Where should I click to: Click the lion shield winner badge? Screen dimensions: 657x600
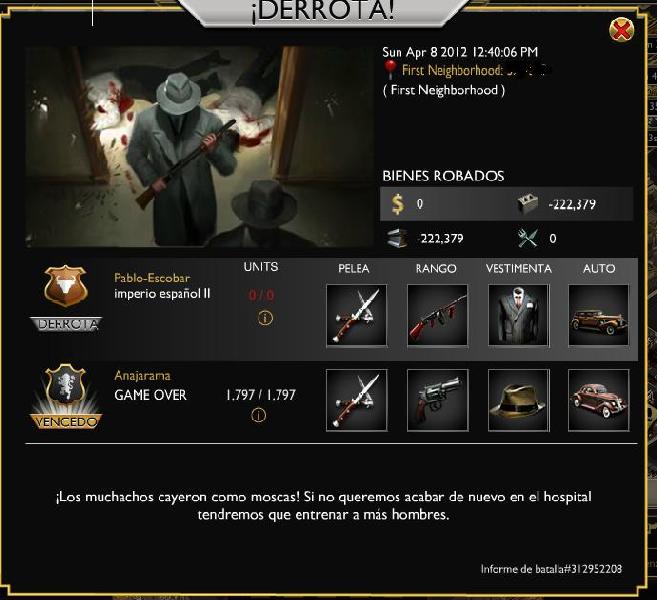point(65,385)
